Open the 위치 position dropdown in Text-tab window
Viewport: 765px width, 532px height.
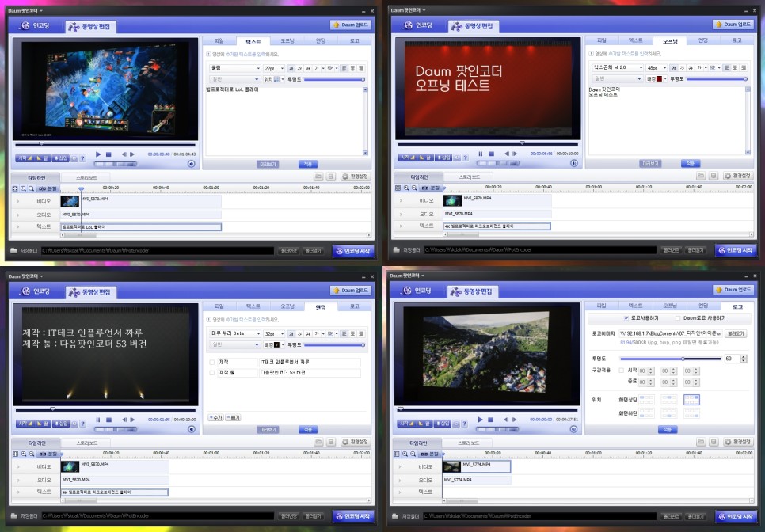coord(274,79)
